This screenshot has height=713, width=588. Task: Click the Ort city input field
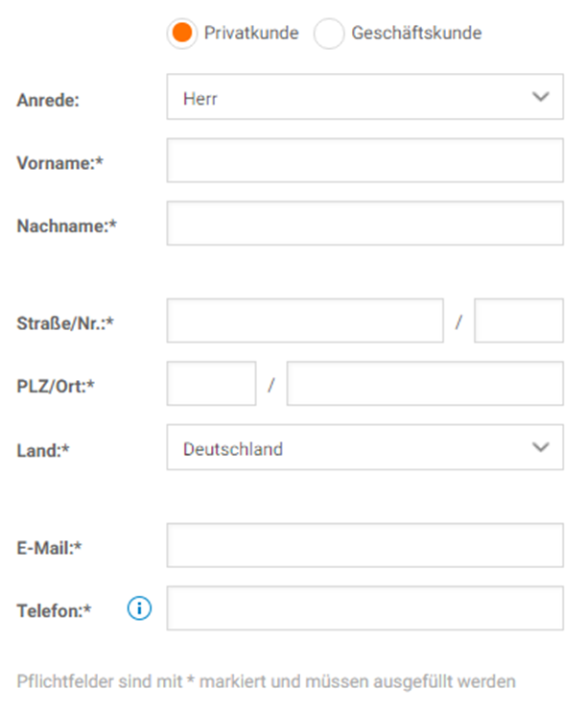pyautogui.click(x=425, y=383)
